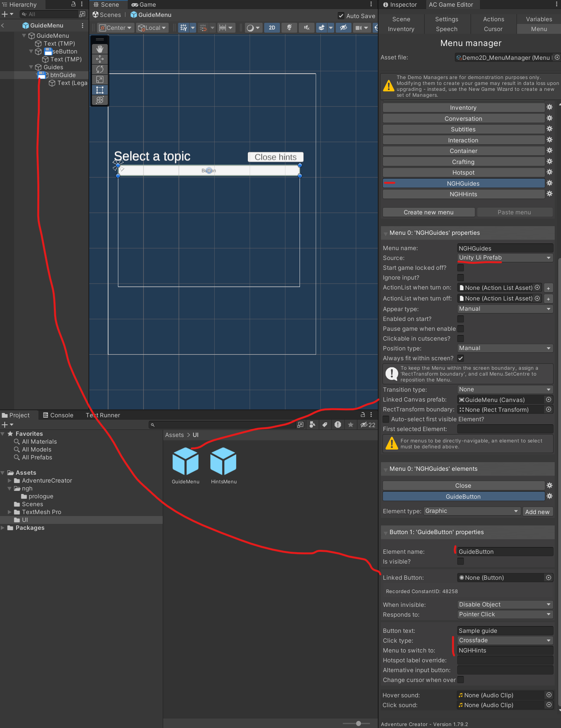Open the Source dropdown showing Unity Ui Prefab
This screenshot has height=728, width=561.
pos(505,258)
